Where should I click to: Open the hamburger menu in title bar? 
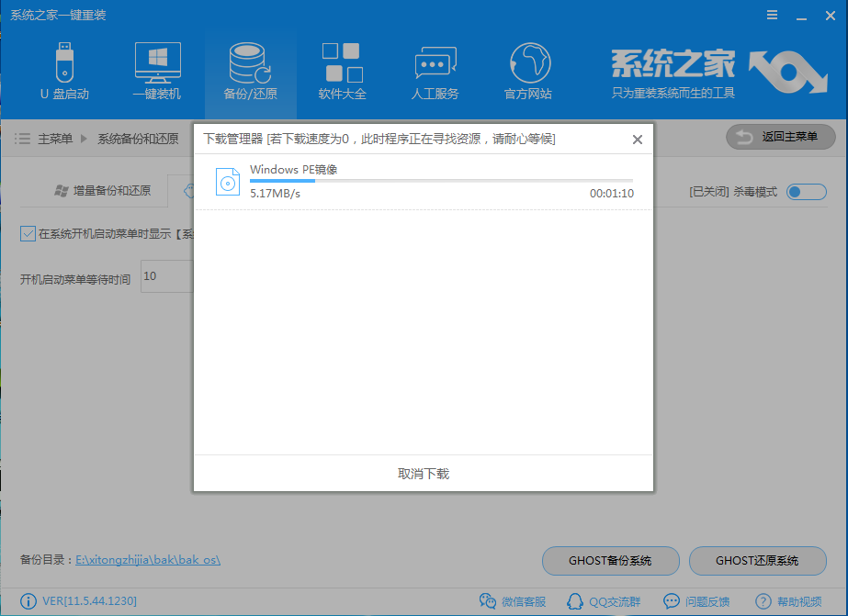[772, 15]
